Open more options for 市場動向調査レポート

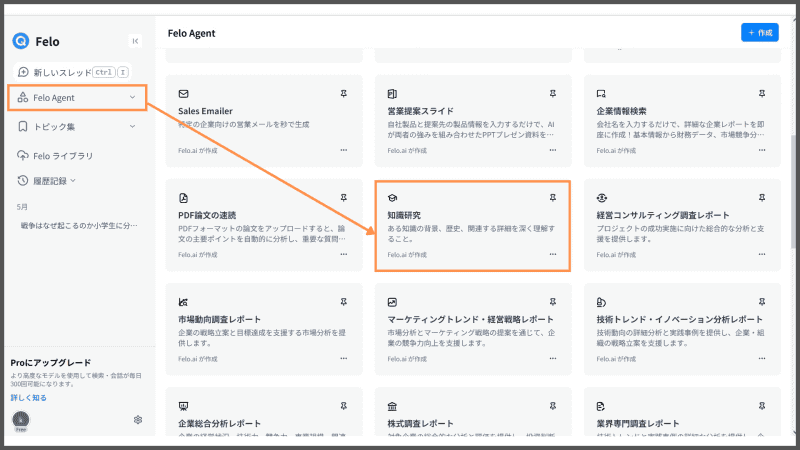344,358
